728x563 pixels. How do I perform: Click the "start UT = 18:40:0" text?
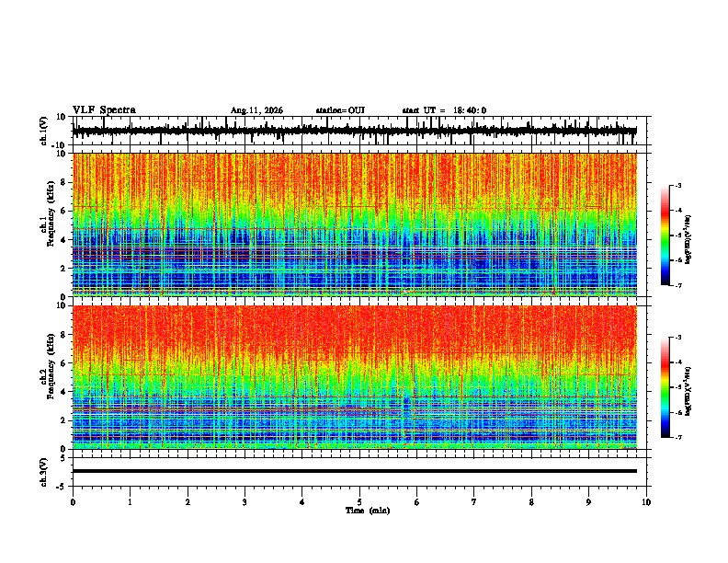(444, 110)
